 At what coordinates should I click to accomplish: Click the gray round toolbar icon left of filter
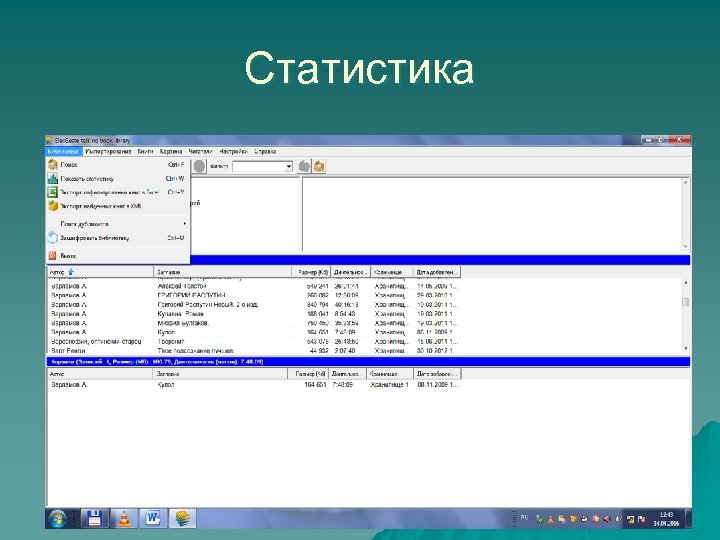(x=199, y=166)
